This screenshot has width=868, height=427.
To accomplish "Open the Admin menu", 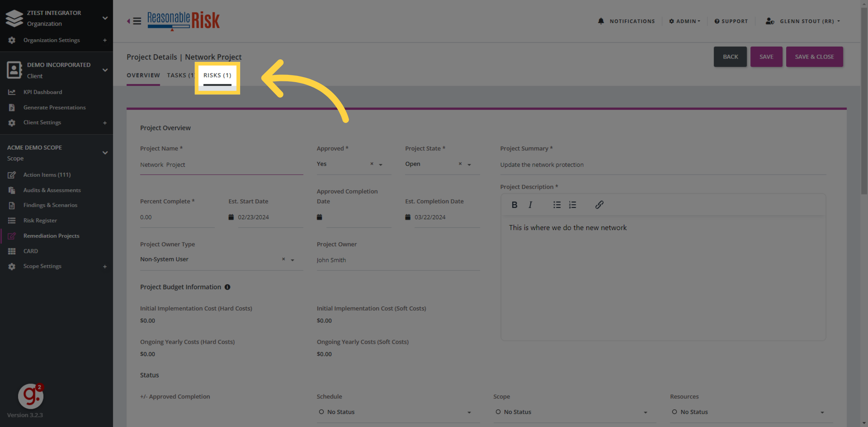I will tap(685, 21).
